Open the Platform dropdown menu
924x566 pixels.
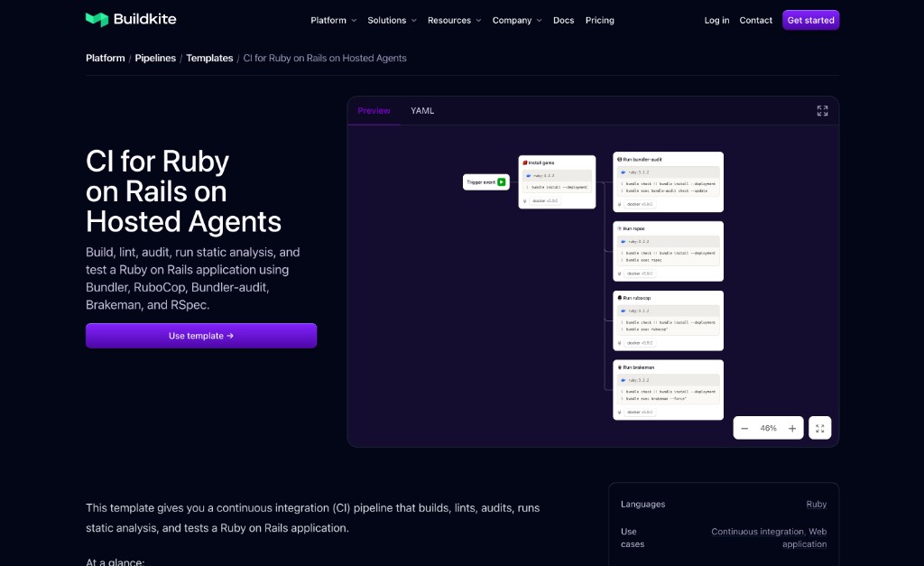coord(333,20)
